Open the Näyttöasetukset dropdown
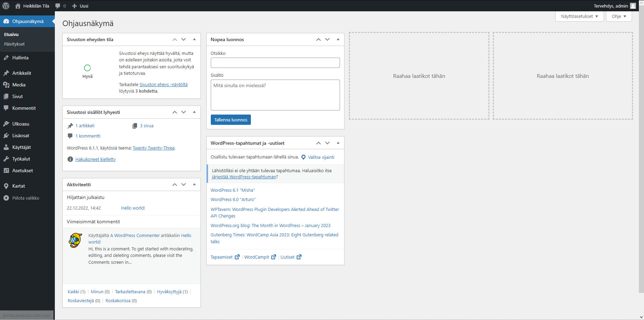The image size is (644, 320). click(579, 16)
